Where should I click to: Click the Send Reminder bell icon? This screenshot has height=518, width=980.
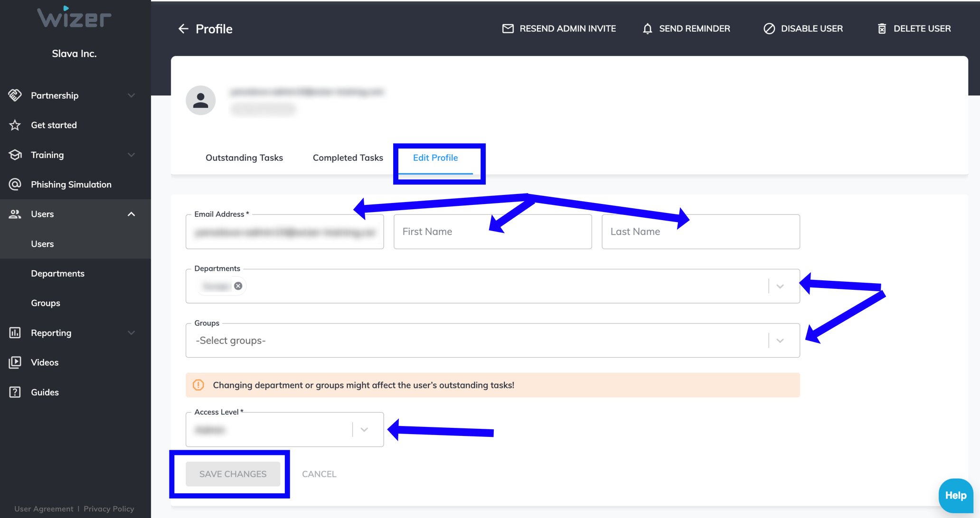pos(647,28)
